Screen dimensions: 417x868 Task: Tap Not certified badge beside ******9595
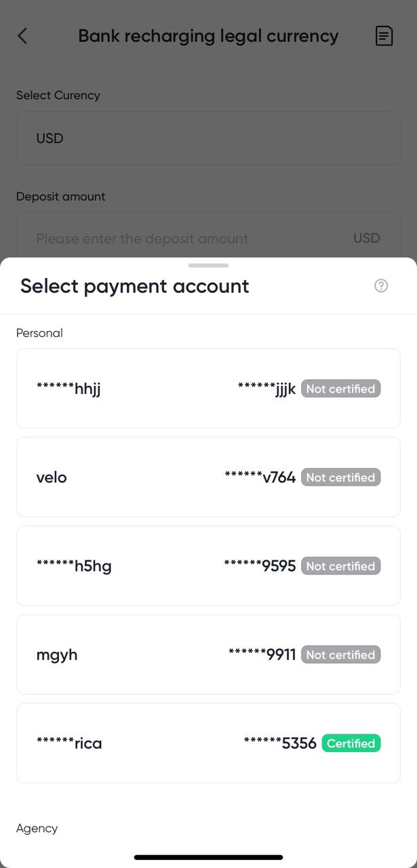pos(340,566)
